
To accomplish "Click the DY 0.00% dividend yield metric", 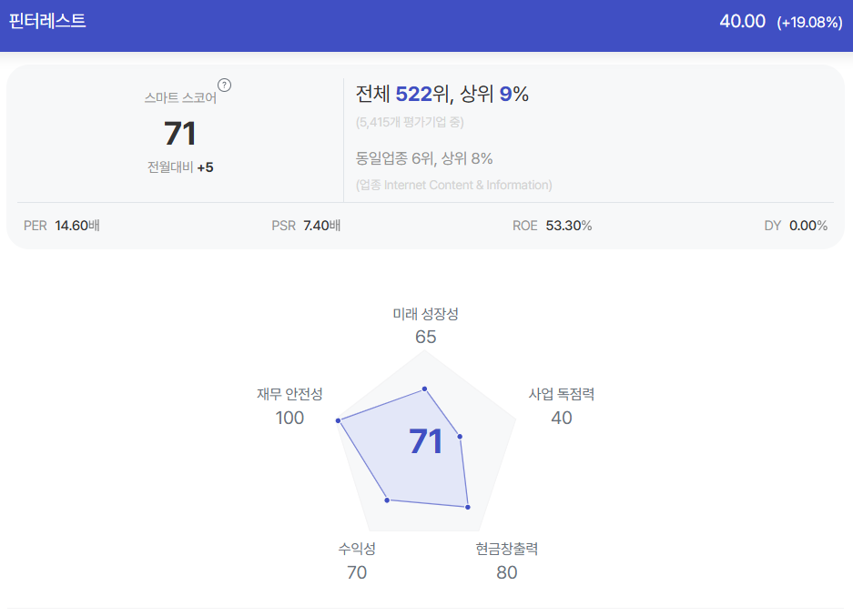I will pyautogui.click(x=796, y=226).
